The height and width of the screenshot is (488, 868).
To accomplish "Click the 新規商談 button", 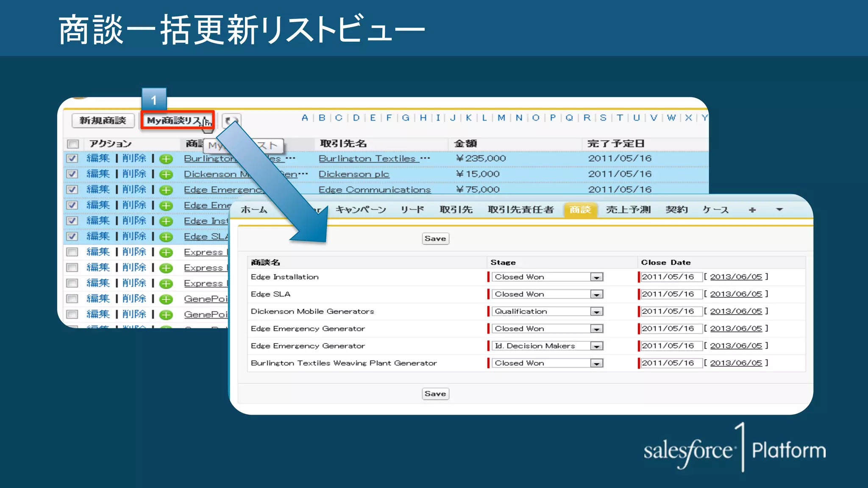I will pos(103,120).
